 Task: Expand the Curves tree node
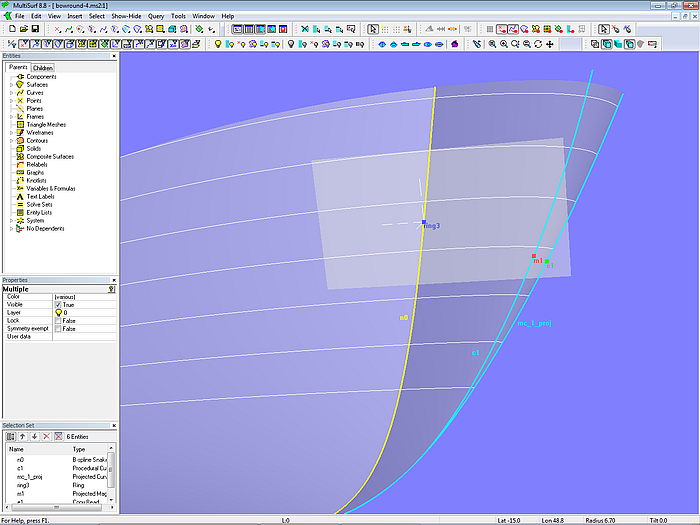[x=11, y=93]
